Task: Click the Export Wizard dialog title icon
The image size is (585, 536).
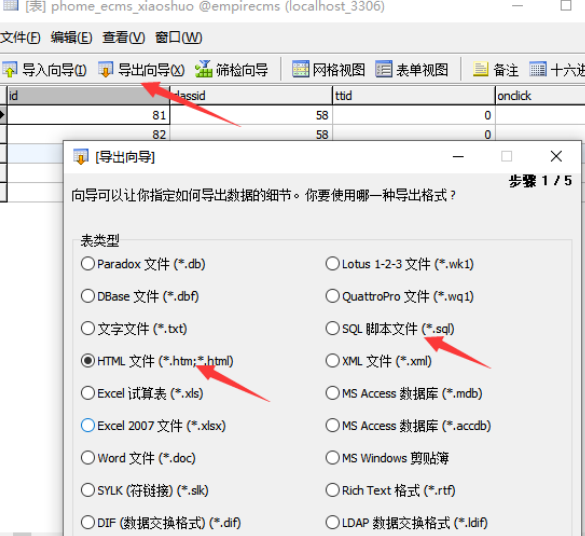Action: (x=81, y=157)
